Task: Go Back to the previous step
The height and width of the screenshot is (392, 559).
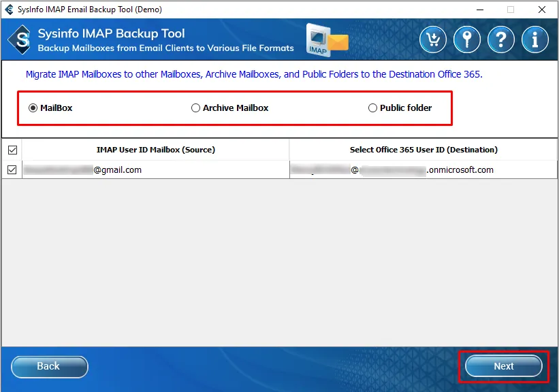Action: pyautogui.click(x=49, y=366)
